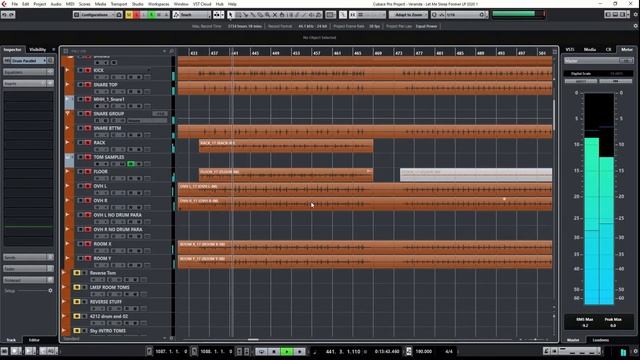Switch to the Inspector tab
Image resolution: width=640 pixels, height=360 pixels.
pyautogui.click(x=12, y=50)
